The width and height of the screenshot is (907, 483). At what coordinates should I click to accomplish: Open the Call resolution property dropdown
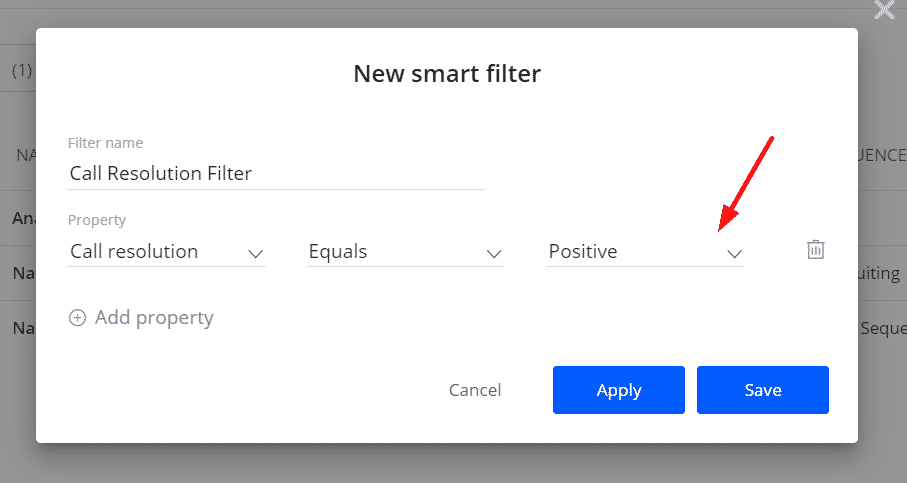167,252
